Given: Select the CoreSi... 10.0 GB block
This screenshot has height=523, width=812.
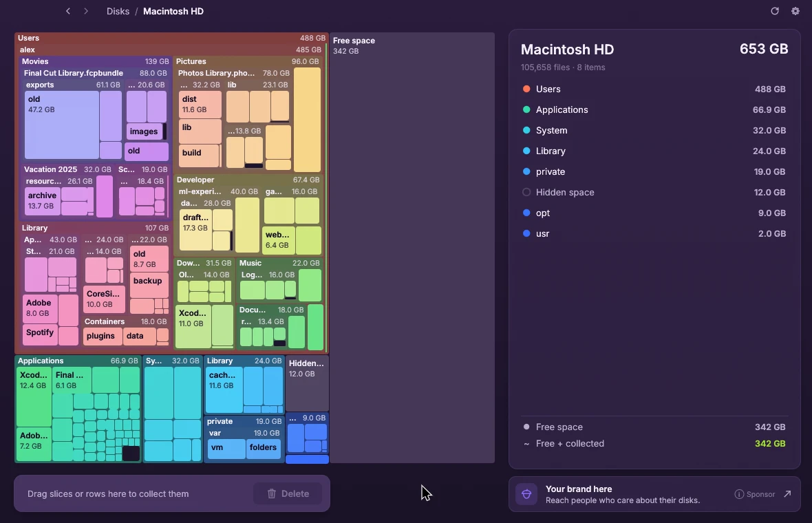Looking at the screenshot, I should pyautogui.click(x=104, y=299).
